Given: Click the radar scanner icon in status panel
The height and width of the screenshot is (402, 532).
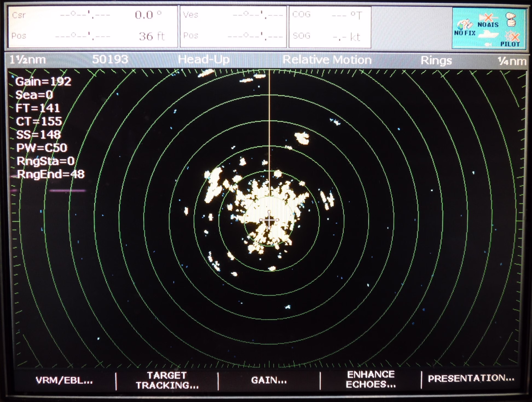Looking at the screenshot, I should tap(511, 20).
